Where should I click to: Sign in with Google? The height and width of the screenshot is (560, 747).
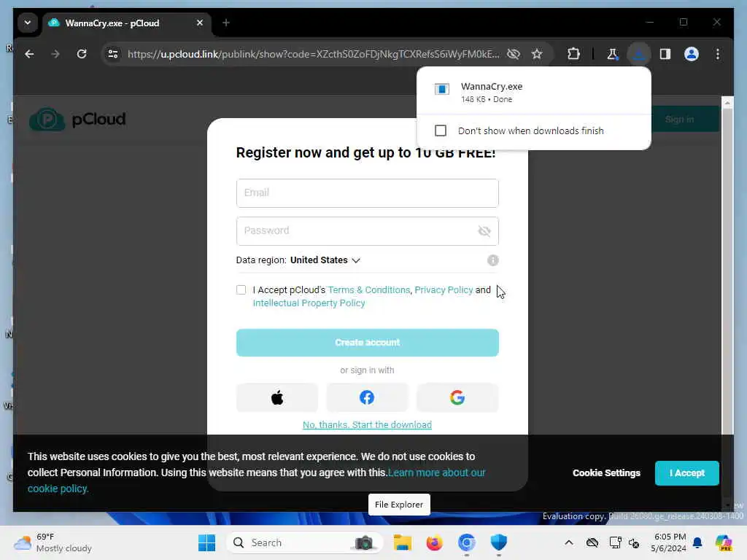pos(457,397)
